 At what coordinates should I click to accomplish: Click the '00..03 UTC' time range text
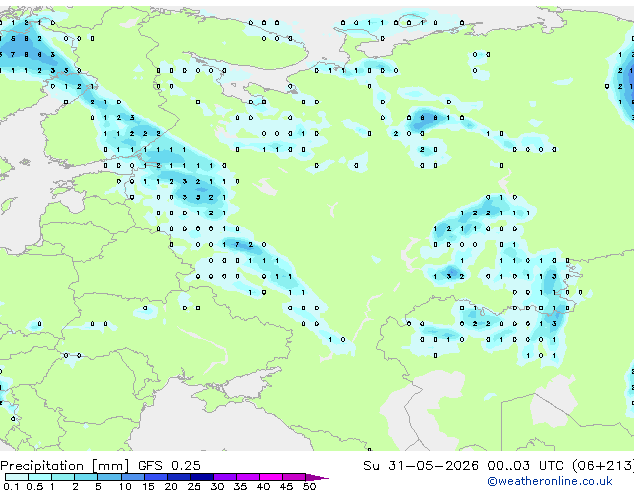click(x=525, y=466)
